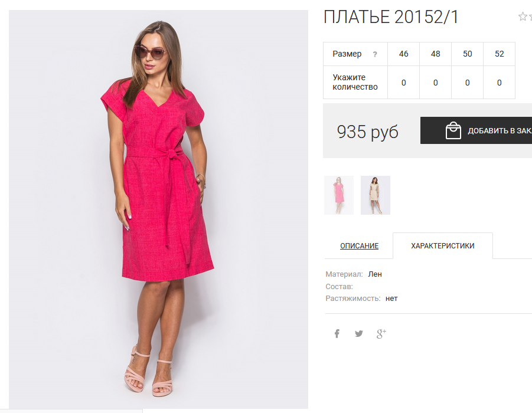Click the main pink dress photo
The height and width of the screenshot is (413, 532).
158,209
